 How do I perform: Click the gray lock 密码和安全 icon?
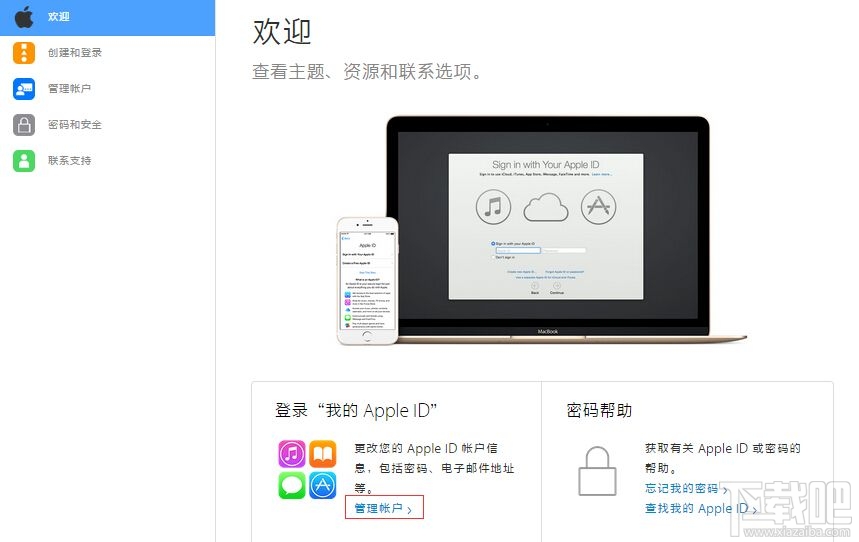coord(24,125)
